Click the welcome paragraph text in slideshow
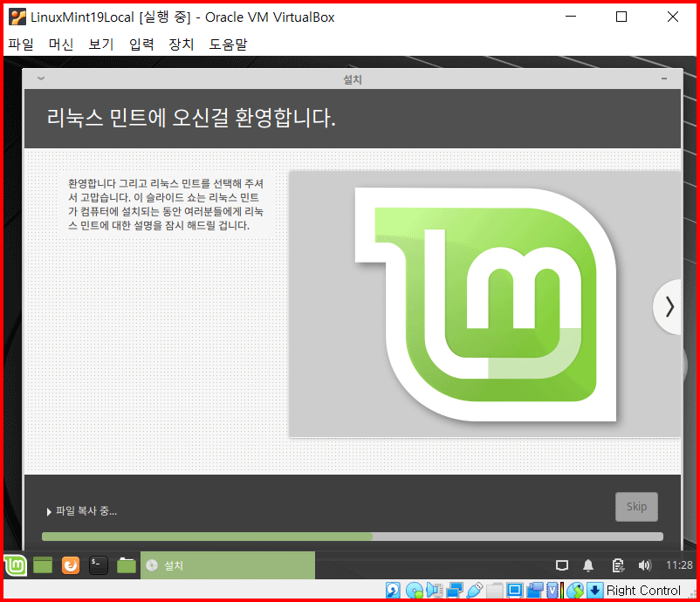This screenshot has height=602, width=700. click(166, 204)
